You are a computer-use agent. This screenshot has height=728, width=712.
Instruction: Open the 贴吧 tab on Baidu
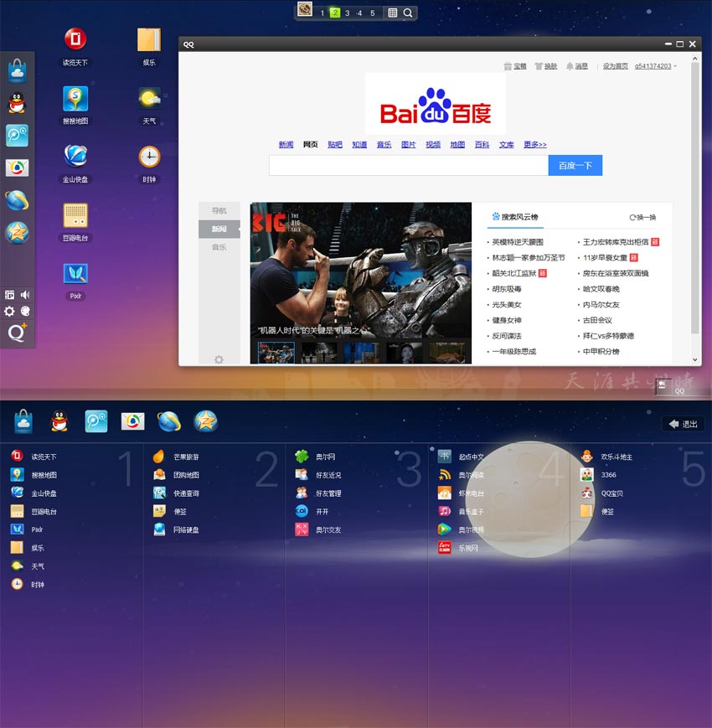335,144
